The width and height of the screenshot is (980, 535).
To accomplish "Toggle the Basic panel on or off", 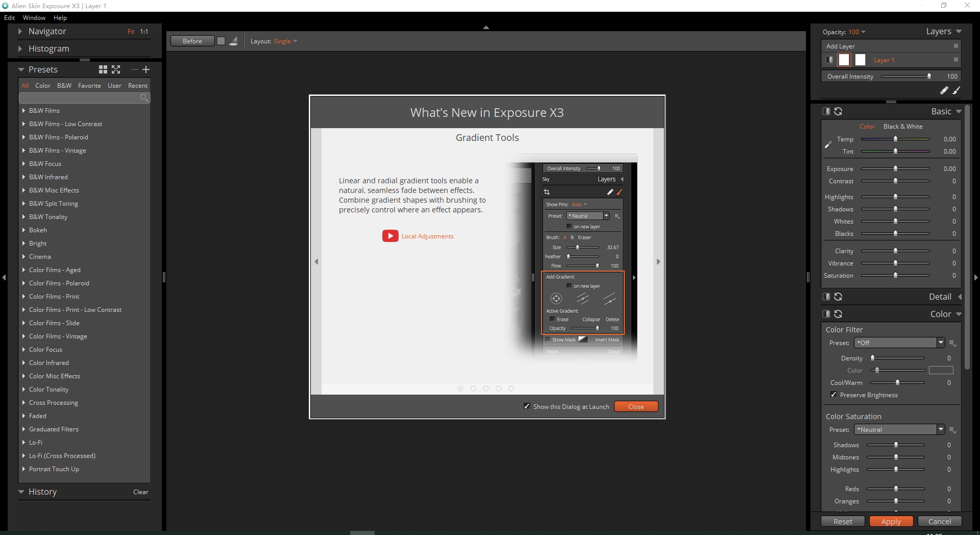I will 826,111.
